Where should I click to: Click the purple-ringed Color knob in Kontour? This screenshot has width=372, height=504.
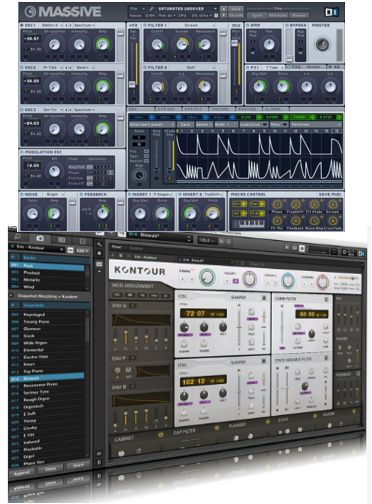[249, 279]
